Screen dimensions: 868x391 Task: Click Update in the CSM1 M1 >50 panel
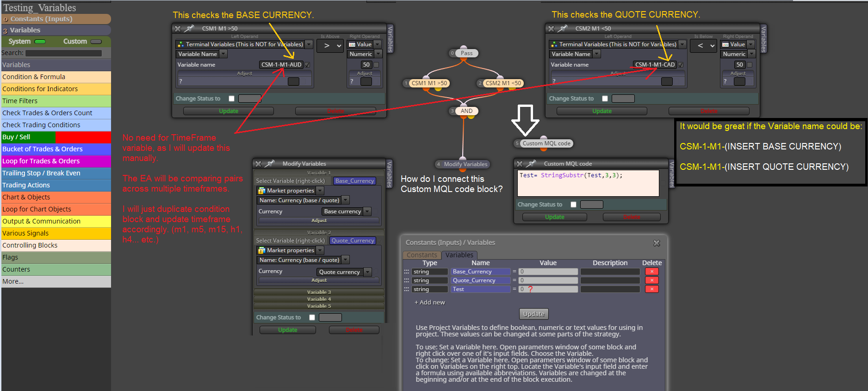pyautogui.click(x=229, y=111)
